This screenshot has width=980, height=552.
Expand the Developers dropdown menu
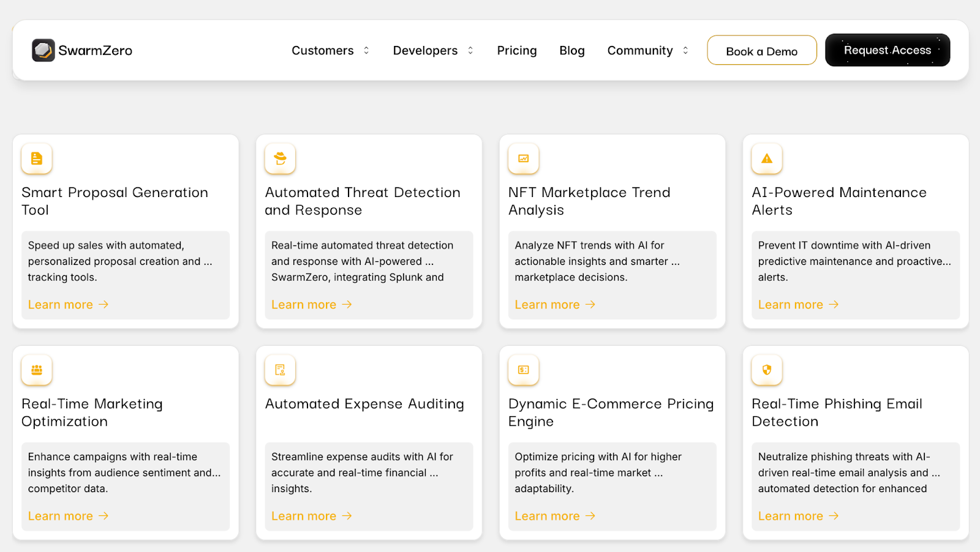click(432, 50)
